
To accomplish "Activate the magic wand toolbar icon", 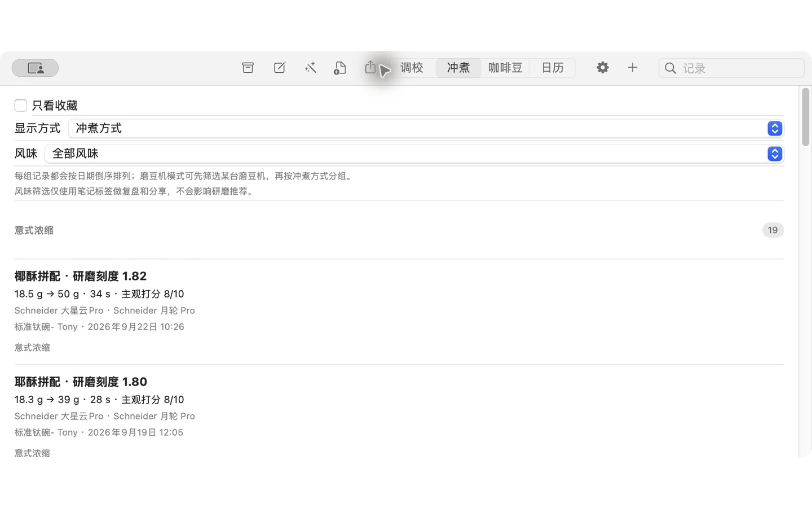I will [311, 68].
